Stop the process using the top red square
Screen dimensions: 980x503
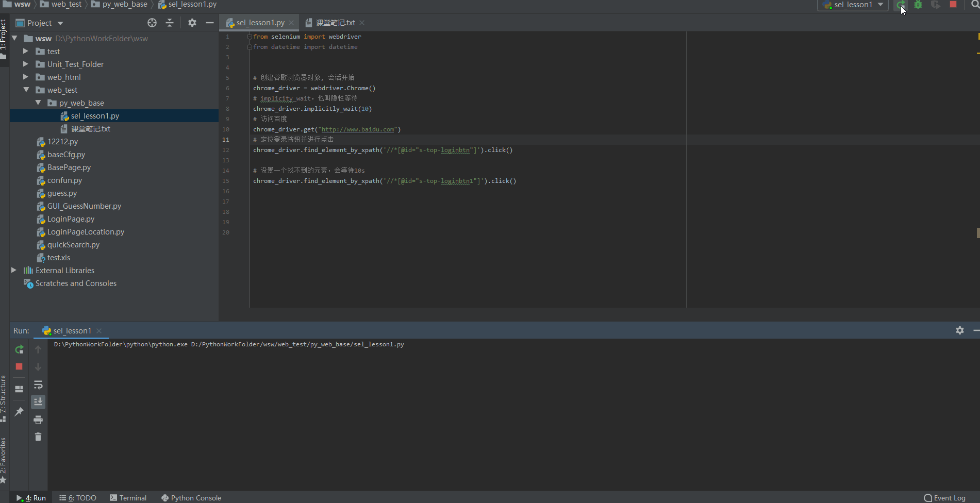953,4
